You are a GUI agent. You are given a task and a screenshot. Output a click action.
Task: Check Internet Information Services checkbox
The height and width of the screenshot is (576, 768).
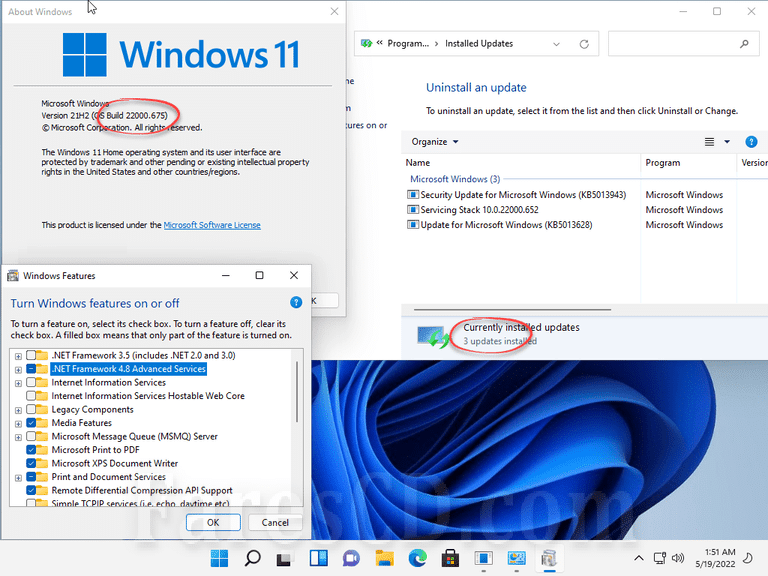pos(31,382)
